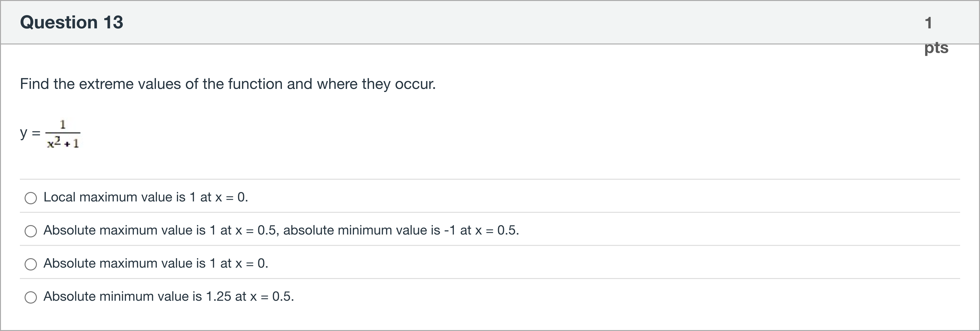Click the 'Local maximum value is 1' answer text
980x331 pixels.
(x=145, y=197)
